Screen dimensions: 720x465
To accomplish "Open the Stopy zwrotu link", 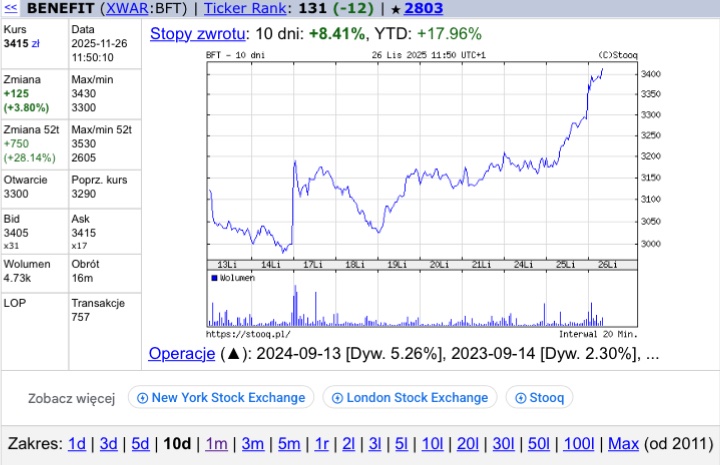I will 197,34.
